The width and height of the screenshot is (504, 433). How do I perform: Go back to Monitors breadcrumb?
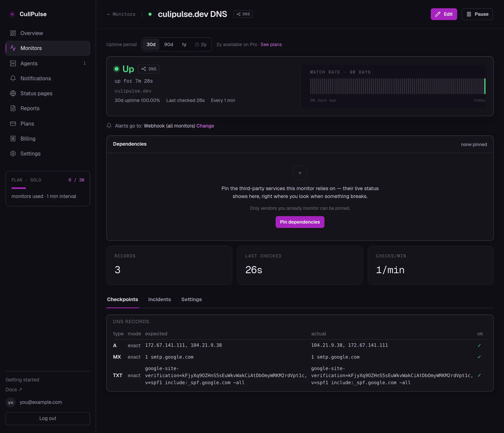121,14
